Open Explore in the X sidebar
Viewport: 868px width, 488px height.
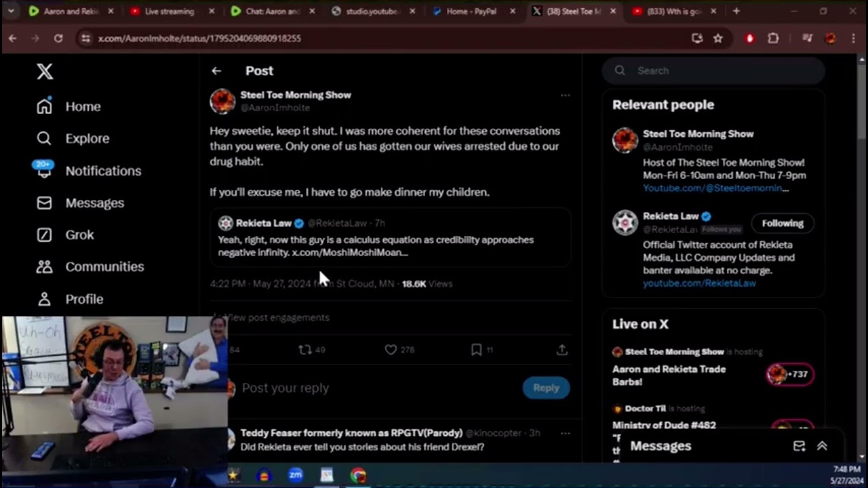(x=73, y=138)
